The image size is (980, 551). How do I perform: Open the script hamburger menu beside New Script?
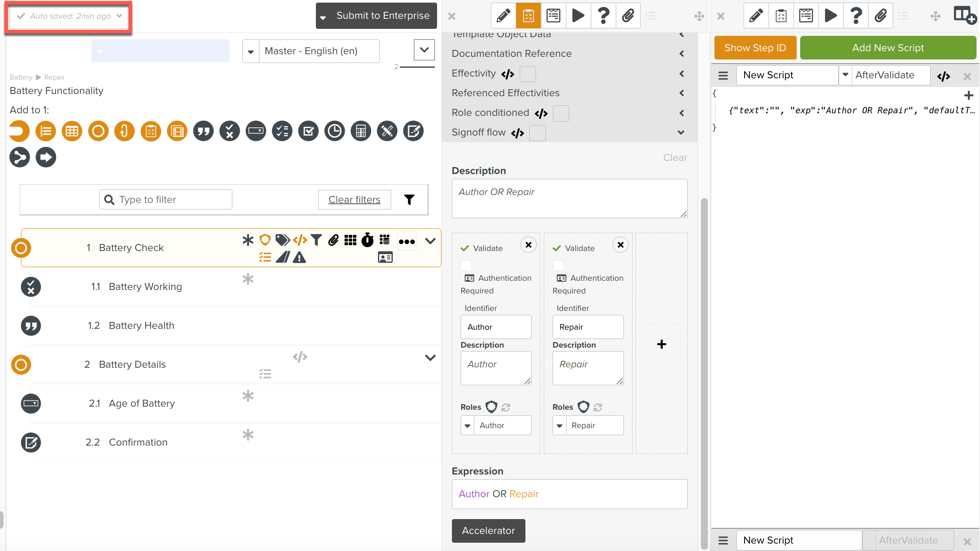pos(723,76)
